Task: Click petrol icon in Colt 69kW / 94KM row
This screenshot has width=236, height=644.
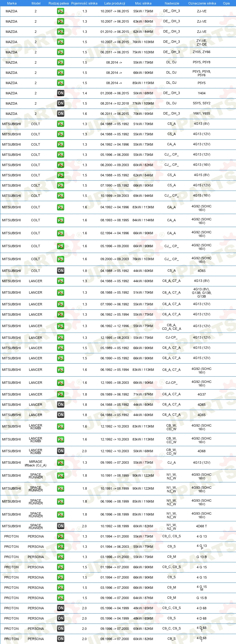Action: [61, 196]
